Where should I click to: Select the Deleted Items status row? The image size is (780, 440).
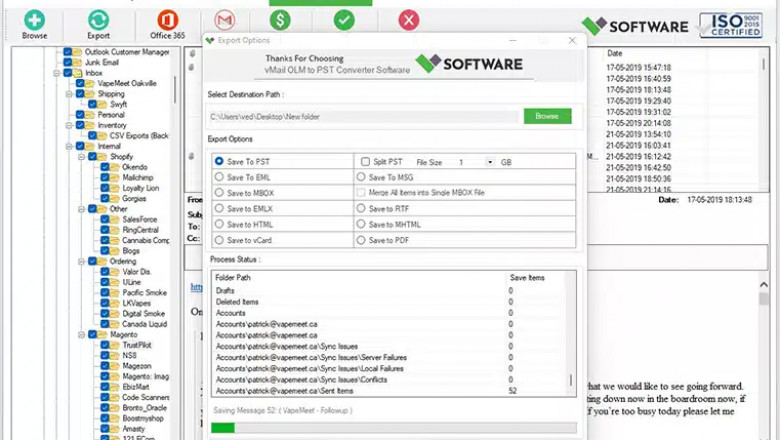[x=388, y=302]
